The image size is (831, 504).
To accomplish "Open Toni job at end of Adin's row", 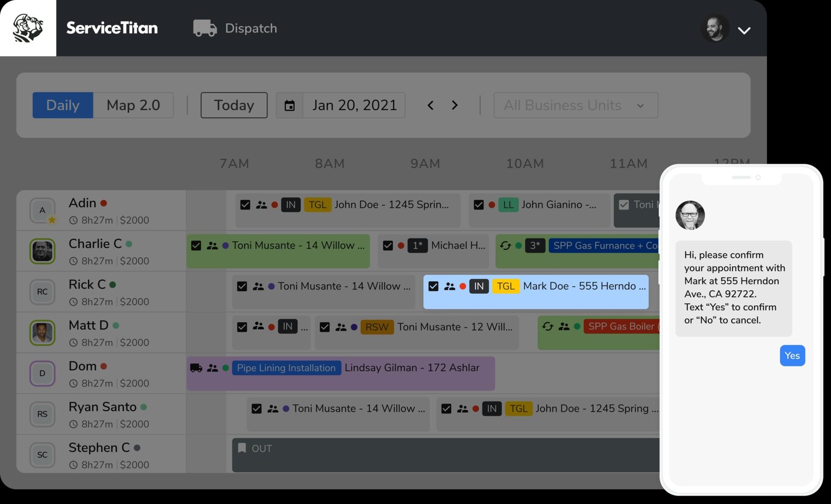I will pyautogui.click(x=637, y=210).
